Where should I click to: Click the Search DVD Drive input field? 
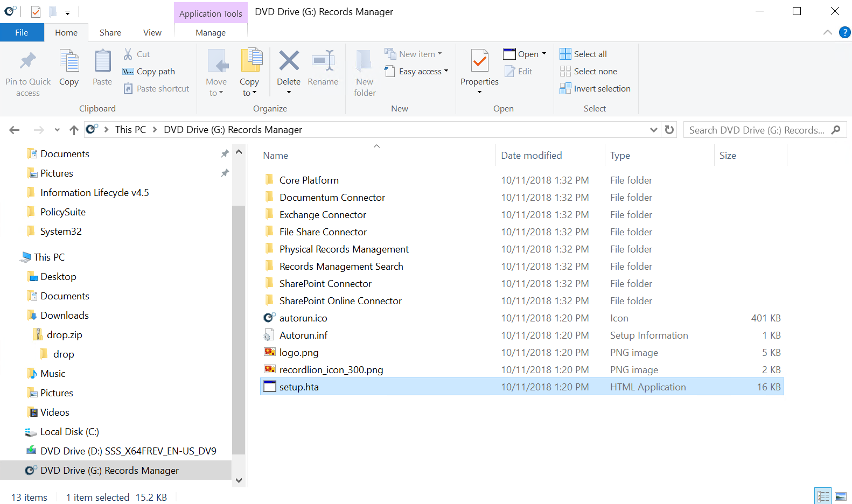tap(757, 130)
